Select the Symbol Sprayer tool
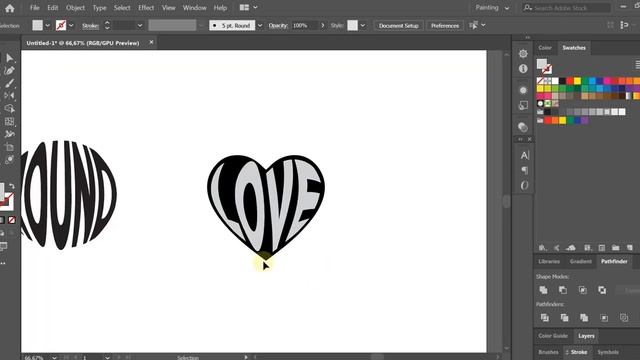The width and height of the screenshot is (640, 360). tap(9, 134)
